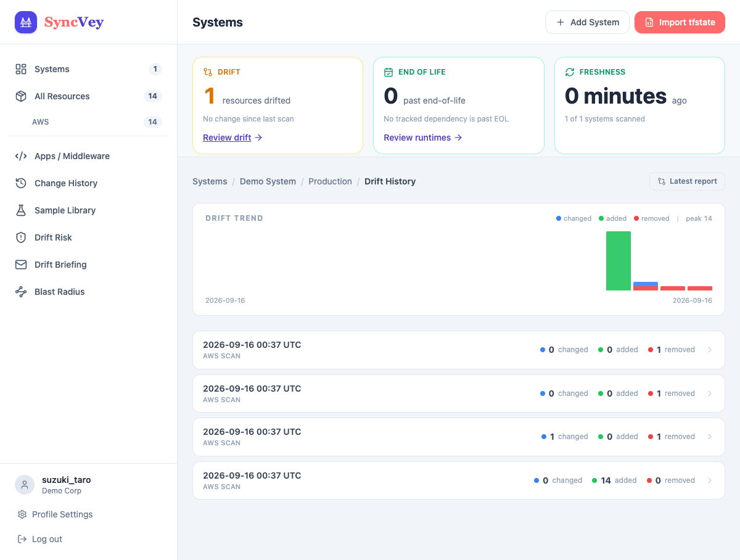The width and height of the screenshot is (740, 560).
Task: Open Apps / Middleware code-brackets icon
Action: [21, 156]
